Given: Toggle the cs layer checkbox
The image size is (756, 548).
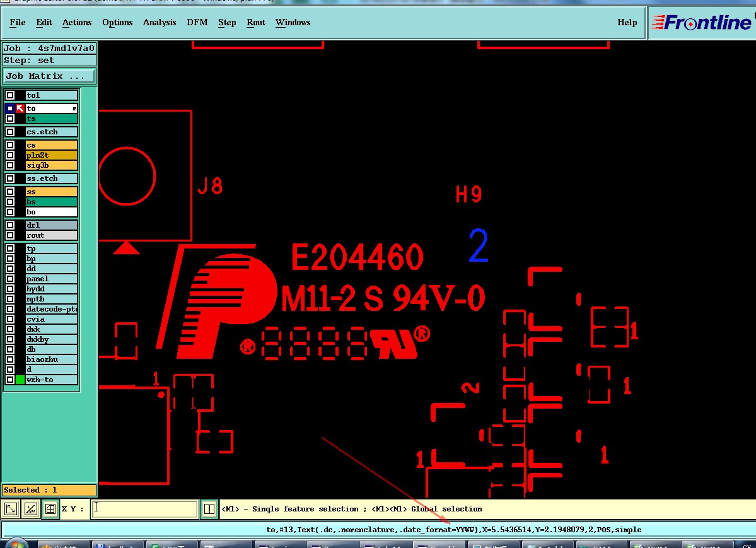Looking at the screenshot, I should (x=10, y=145).
